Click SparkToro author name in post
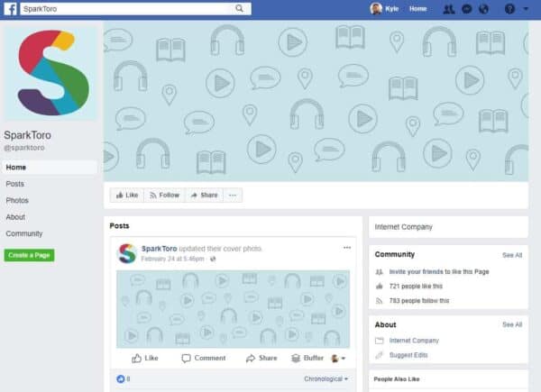The width and height of the screenshot is (541, 392). [x=159, y=249]
